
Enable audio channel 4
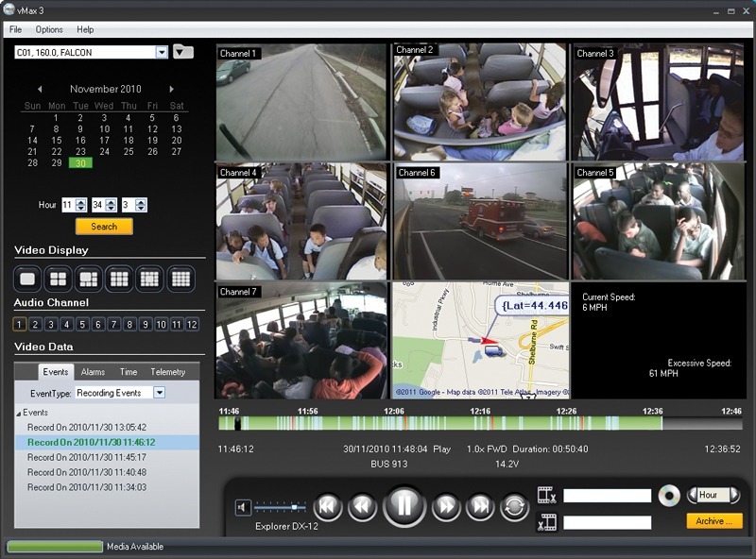pos(66,324)
